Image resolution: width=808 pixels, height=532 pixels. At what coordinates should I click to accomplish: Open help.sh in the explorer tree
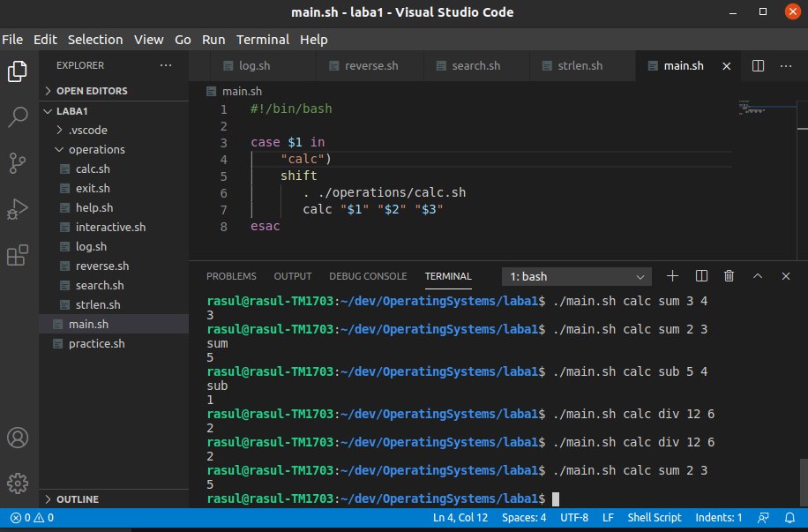click(x=114, y=207)
